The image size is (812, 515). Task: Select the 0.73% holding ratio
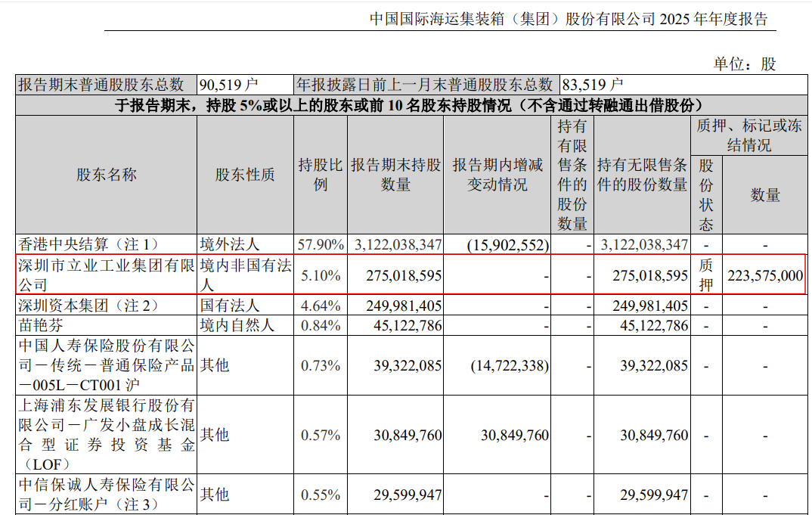coord(321,365)
